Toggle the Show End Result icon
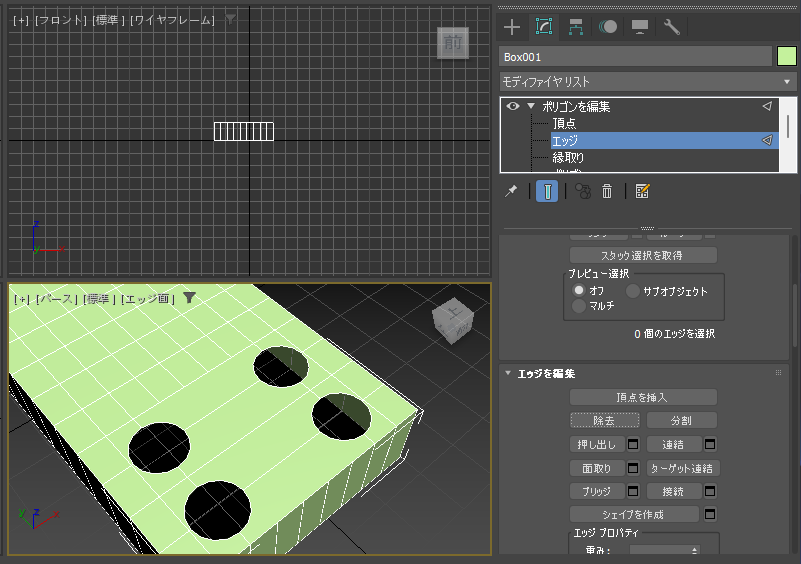The width and height of the screenshot is (801, 564). click(547, 192)
